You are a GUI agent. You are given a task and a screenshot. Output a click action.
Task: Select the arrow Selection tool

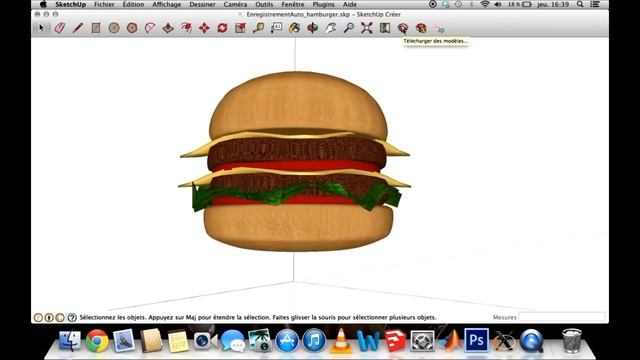[41, 28]
